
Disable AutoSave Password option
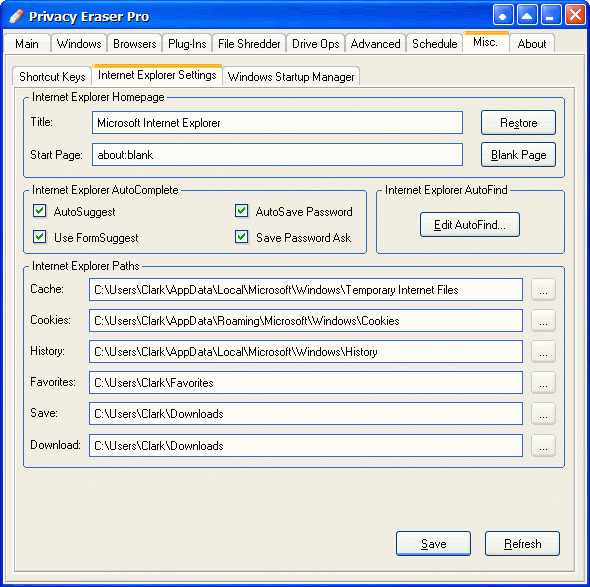pyautogui.click(x=242, y=211)
